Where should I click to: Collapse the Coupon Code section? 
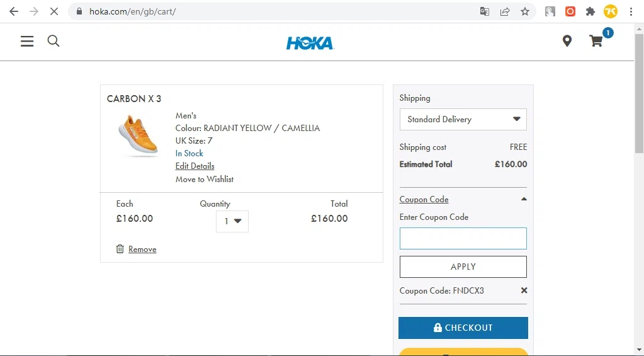[x=424, y=199]
